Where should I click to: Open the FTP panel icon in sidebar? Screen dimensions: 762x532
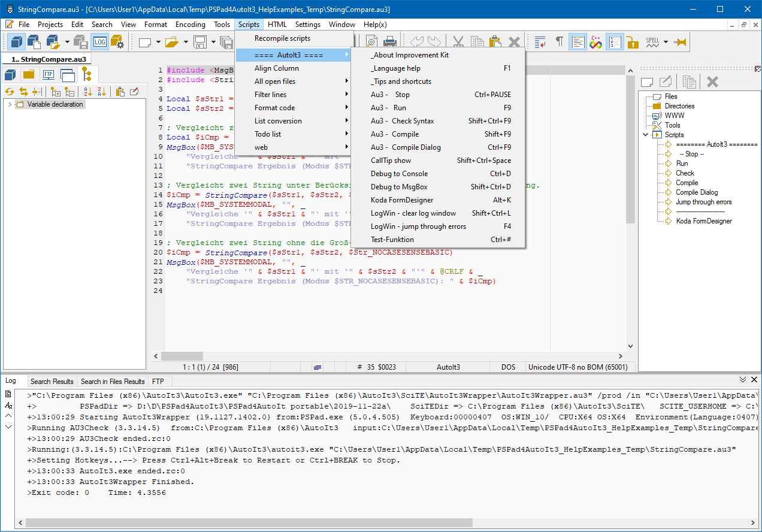pos(48,75)
